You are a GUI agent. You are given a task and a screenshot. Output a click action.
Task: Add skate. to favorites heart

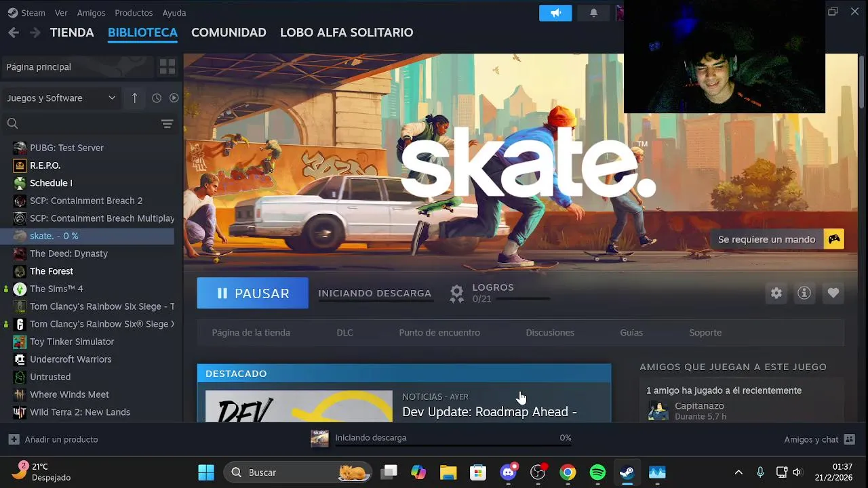coord(833,293)
